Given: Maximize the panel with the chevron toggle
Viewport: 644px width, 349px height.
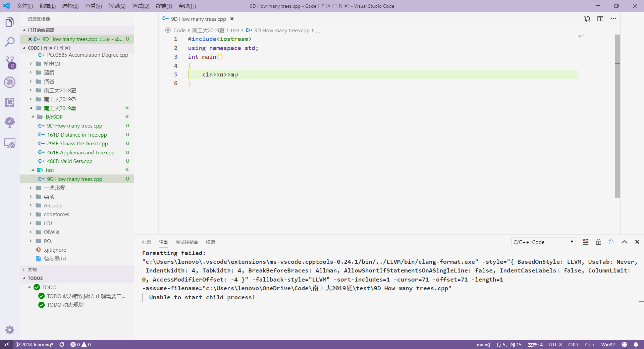Looking at the screenshot, I should (x=624, y=242).
